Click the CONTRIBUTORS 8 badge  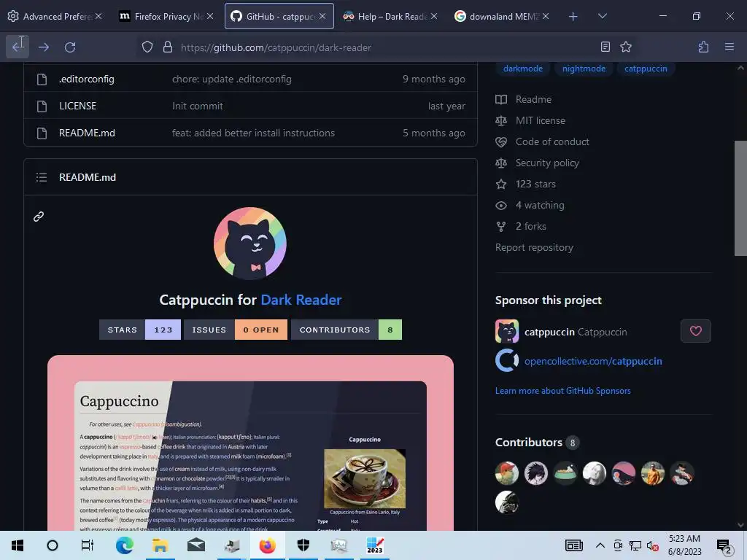(347, 330)
